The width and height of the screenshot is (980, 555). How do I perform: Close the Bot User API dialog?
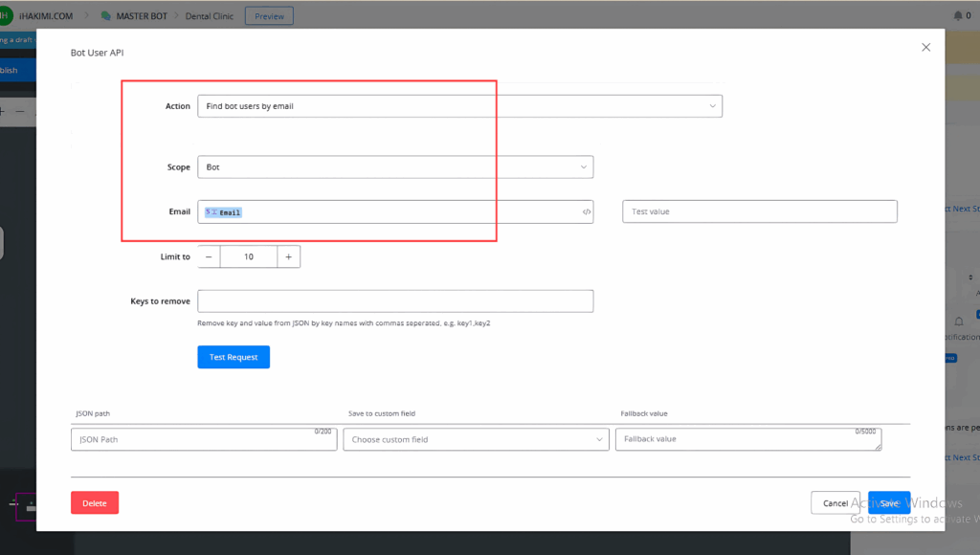coord(925,48)
